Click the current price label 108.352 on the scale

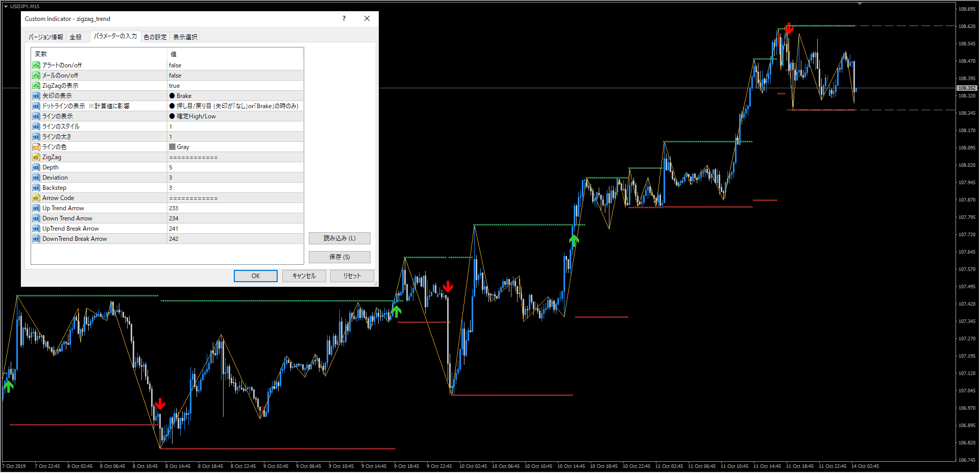tap(967, 88)
